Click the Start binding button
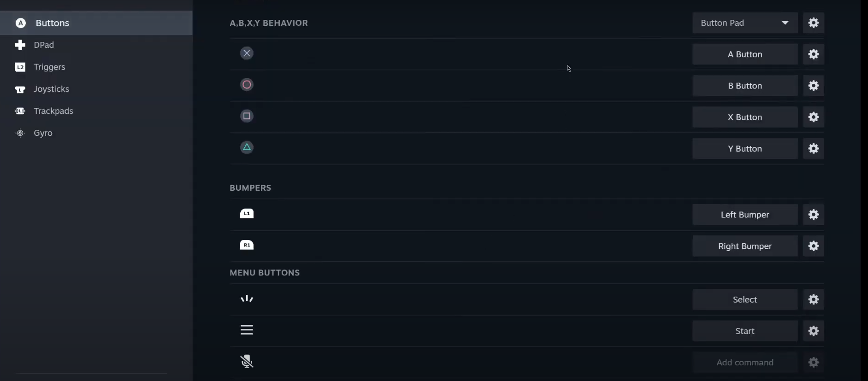The height and width of the screenshot is (381, 868). tap(745, 331)
